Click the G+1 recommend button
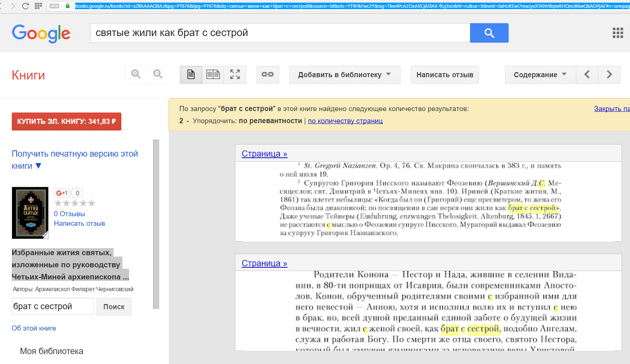The height and width of the screenshot is (364, 630). tap(62, 193)
